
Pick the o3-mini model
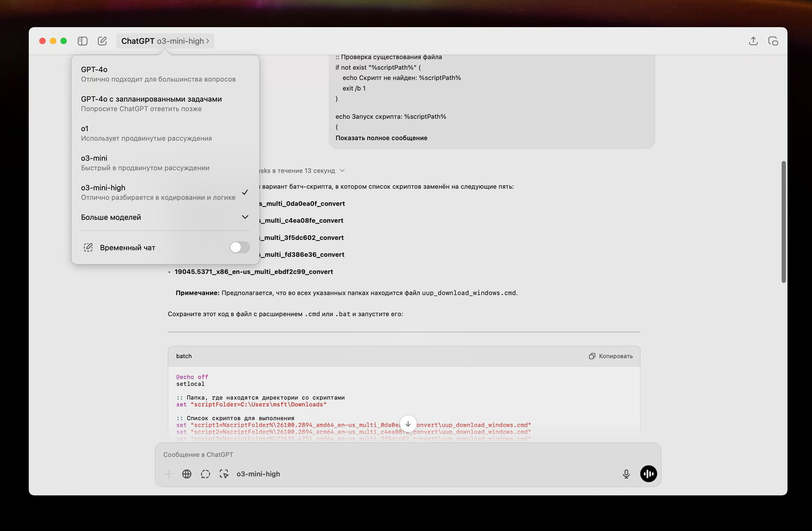point(165,163)
